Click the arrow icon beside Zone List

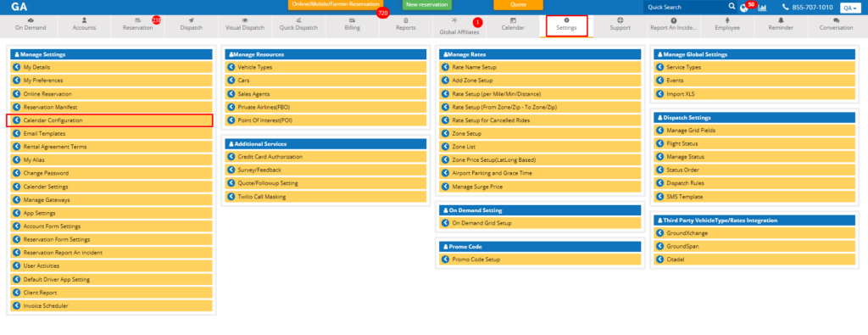pos(446,147)
